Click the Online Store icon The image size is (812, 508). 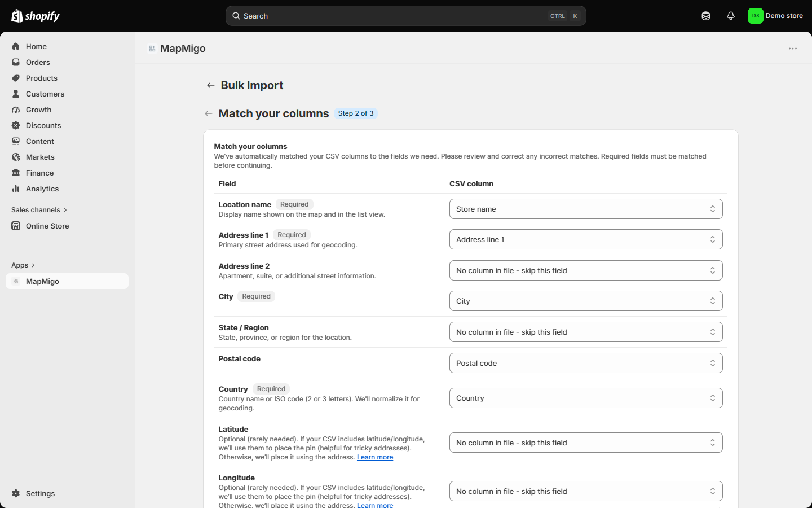(16, 226)
